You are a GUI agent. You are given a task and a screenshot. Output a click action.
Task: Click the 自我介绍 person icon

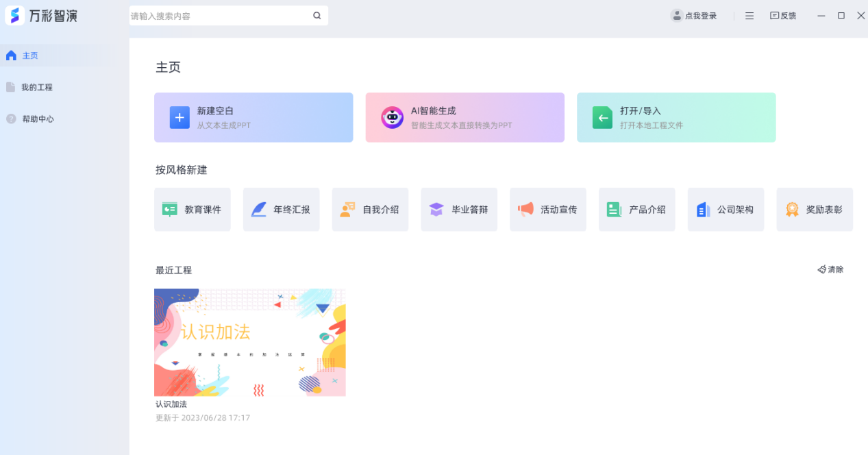(x=347, y=210)
